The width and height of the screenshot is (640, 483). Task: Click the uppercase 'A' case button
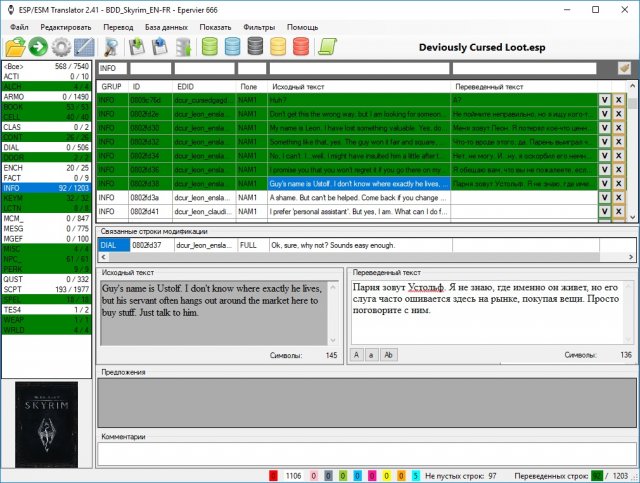(x=356, y=355)
